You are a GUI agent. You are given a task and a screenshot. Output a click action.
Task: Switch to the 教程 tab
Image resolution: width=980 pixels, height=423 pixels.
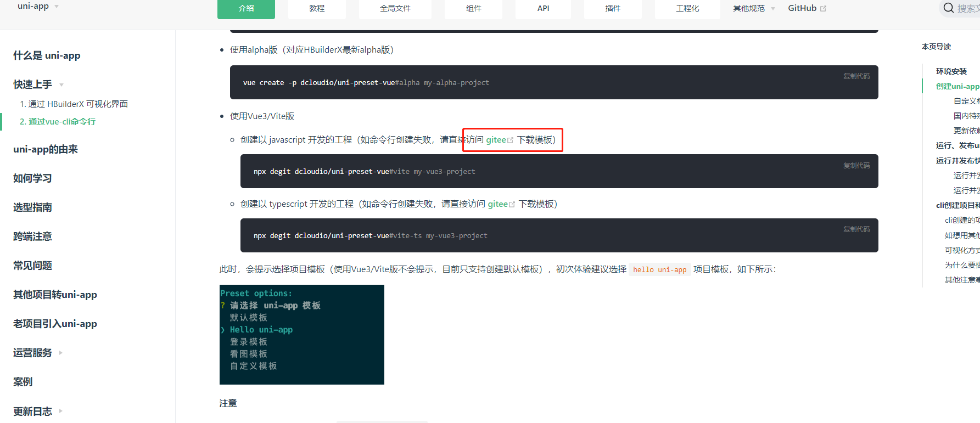[317, 8]
